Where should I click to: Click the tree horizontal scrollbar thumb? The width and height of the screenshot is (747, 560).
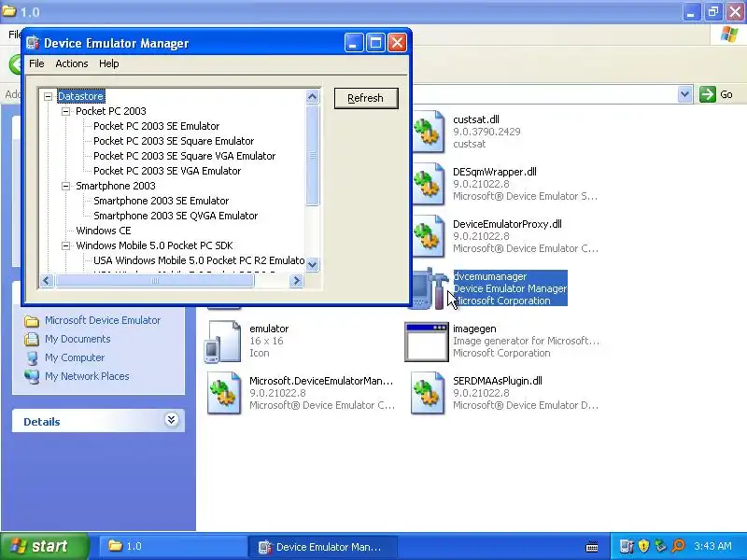(x=155, y=281)
